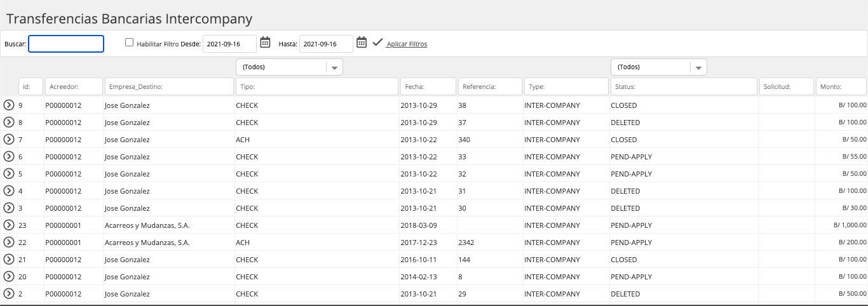This screenshot has height=306, width=868.
Task: Click the Acreedor column filter box
Action: tap(74, 86)
